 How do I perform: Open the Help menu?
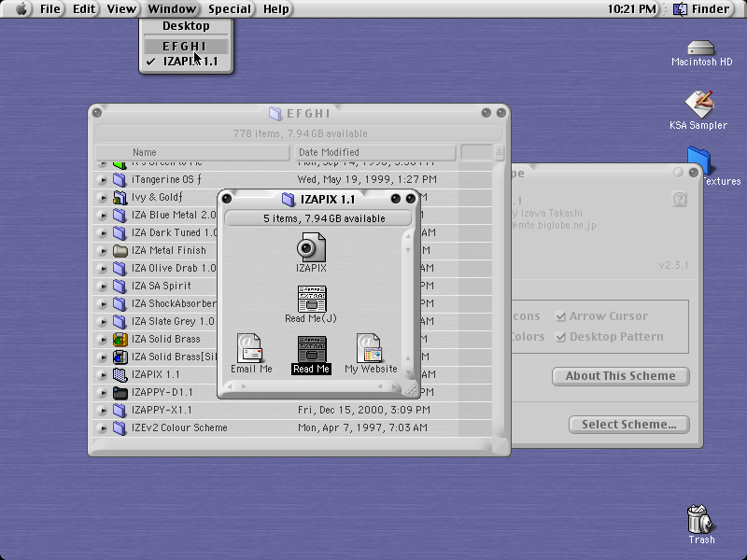[276, 9]
